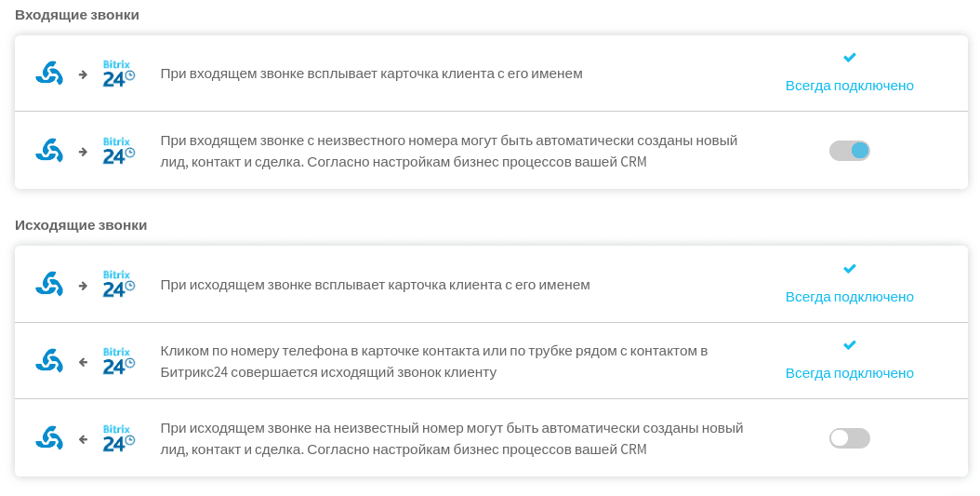The height and width of the screenshot is (496, 980).
Task: Click the left arrow in the click-to-call row
Action: click(83, 362)
